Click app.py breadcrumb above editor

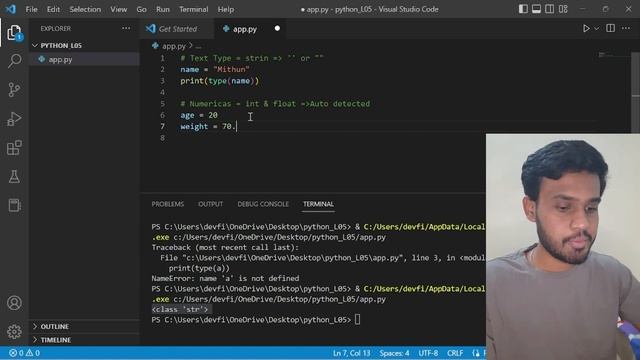click(173, 46)
